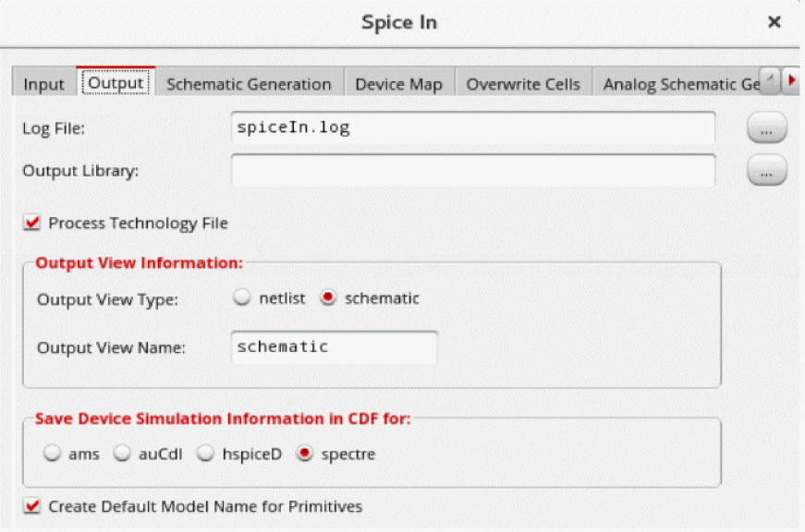
Task: Toggle Create Default Model Name for Primitives
Action: pyautogui.click(x=33, y=506)
